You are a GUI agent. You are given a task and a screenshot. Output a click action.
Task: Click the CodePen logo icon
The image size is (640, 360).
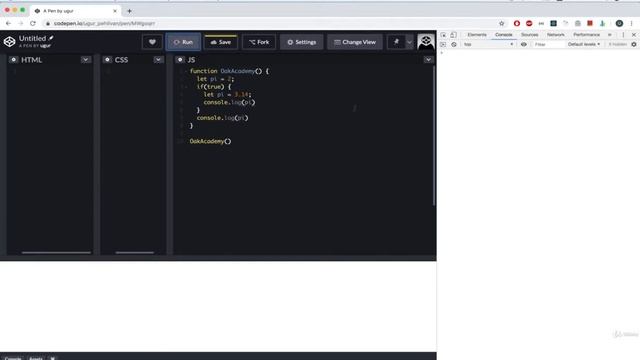click(x=9, y=42)
